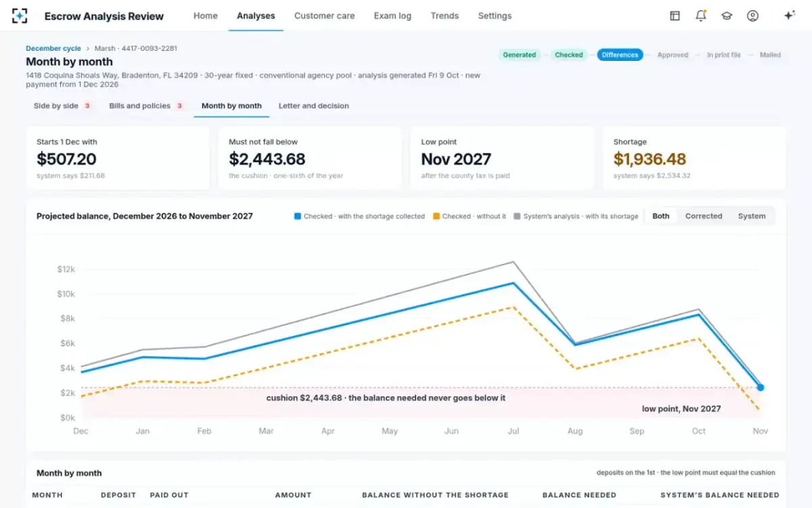Image resolution: width=812 pixels, height=508 pixels.
Task: Click the 'low point, Nov 2027' chart label
Action: point(681,409)
